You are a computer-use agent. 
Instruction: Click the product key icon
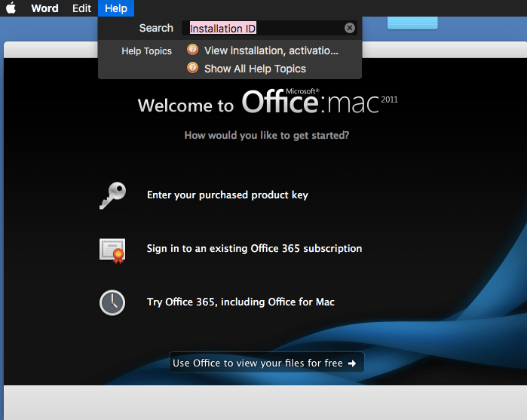coord(112,195)
